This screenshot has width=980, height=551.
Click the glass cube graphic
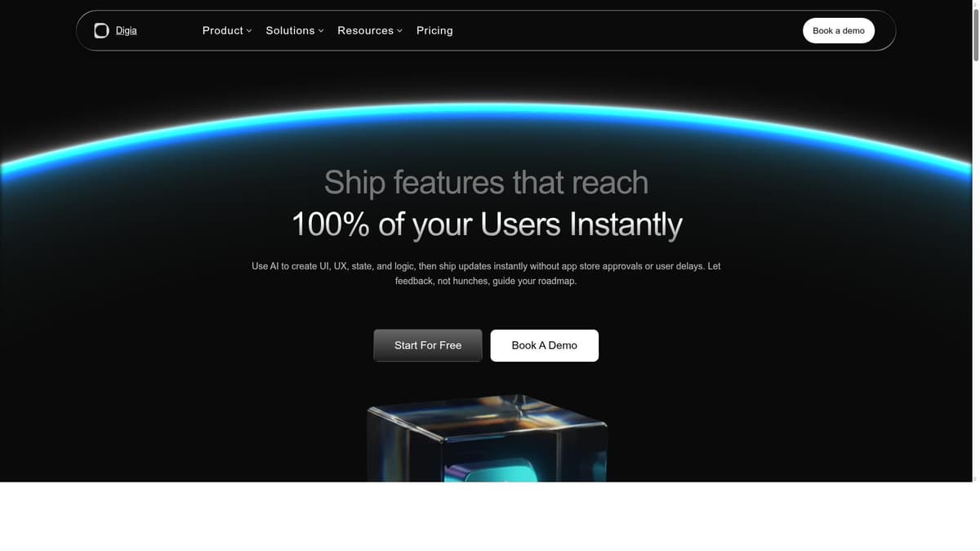487,438
